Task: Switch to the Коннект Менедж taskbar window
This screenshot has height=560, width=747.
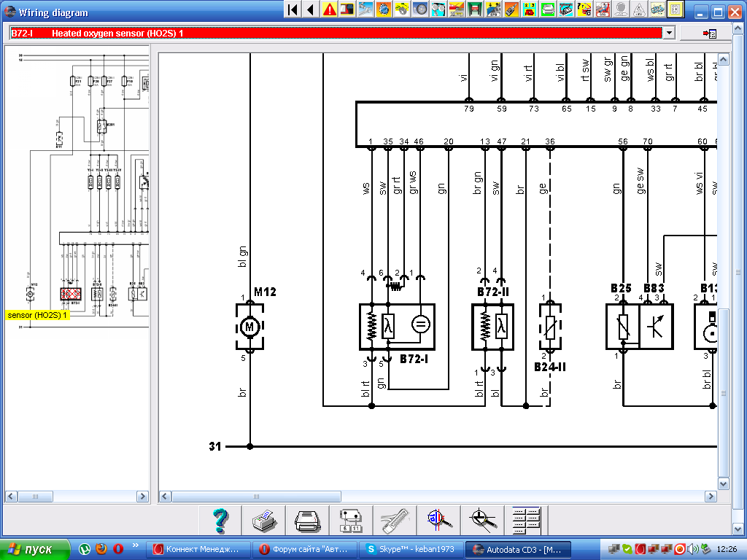Action: (x=197, y=549)
